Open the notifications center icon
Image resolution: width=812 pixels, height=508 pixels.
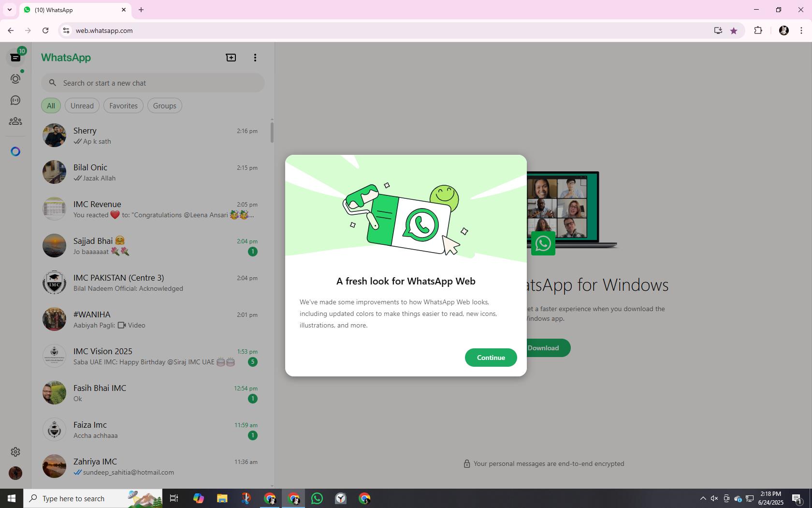click(x=797, y=498)
